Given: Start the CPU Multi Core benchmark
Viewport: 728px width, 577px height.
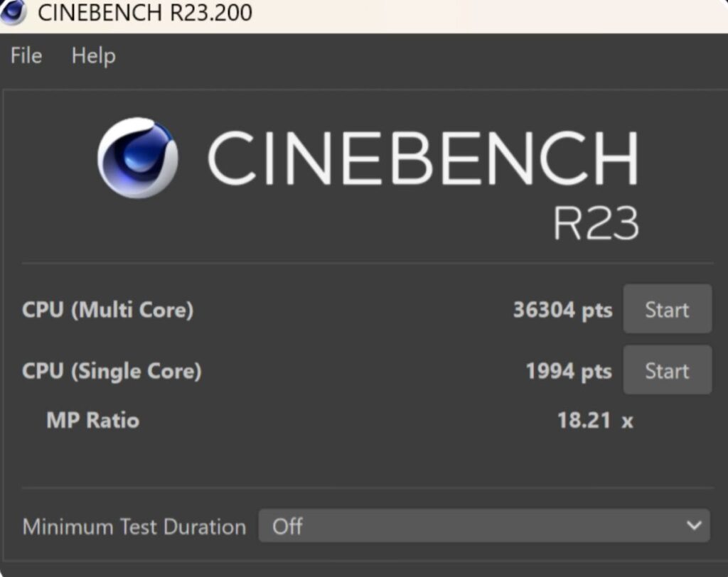Looking at the screenshot, I should [667, 309].
